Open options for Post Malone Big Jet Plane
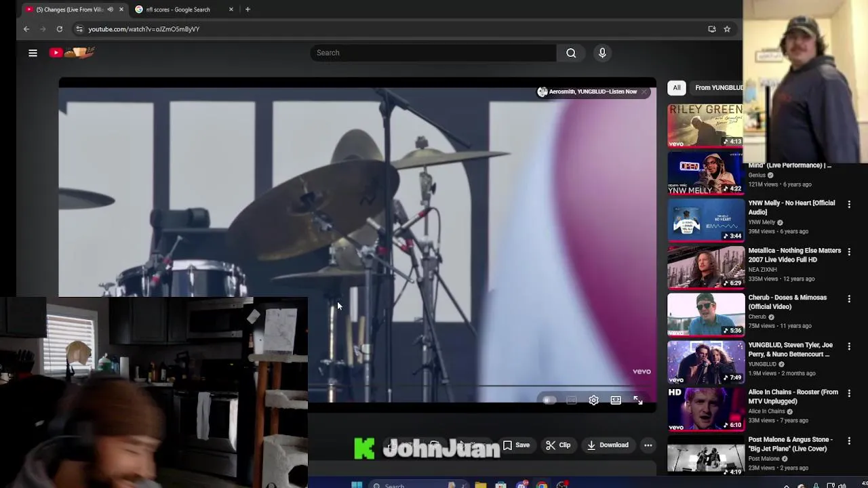This screenshot has width=868, height=488. pos(849,441)
